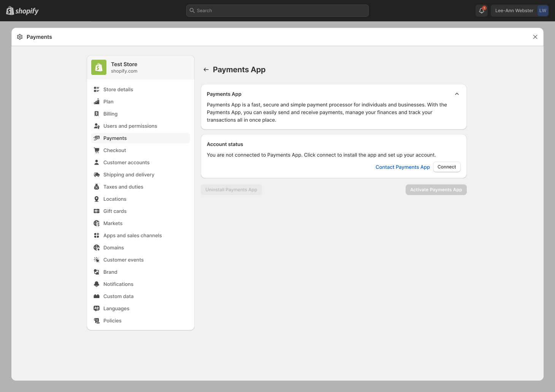Click the Languages icon
The width and height of the screenshot is (555, 392).
click(x=97, y=308)
